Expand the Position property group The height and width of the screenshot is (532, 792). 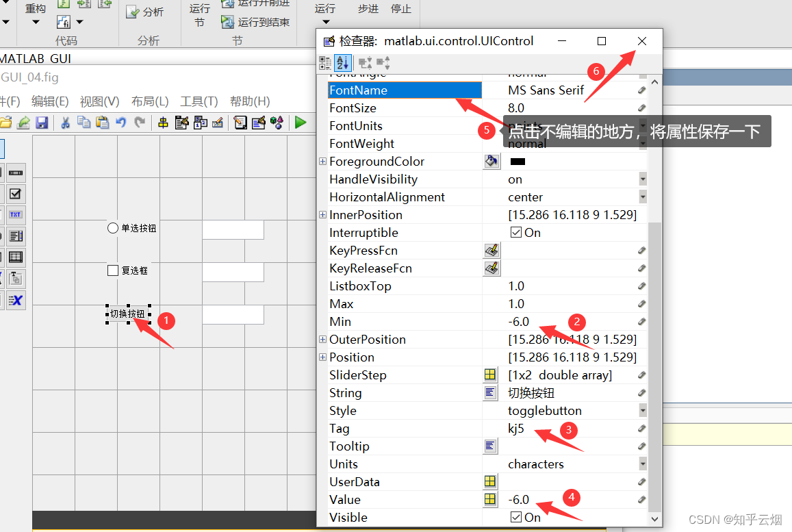point(322,357)
